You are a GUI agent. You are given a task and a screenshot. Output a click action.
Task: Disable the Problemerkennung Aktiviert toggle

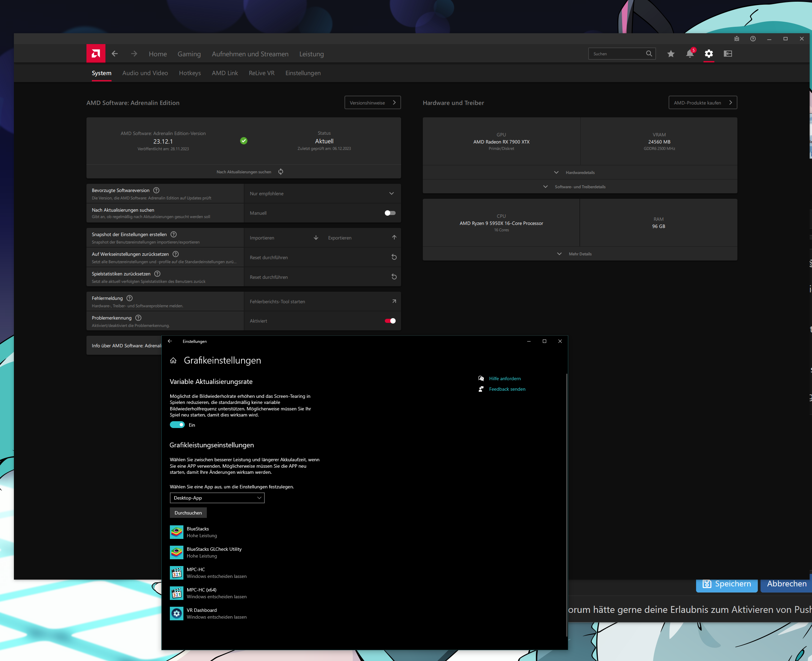(390, 320)
